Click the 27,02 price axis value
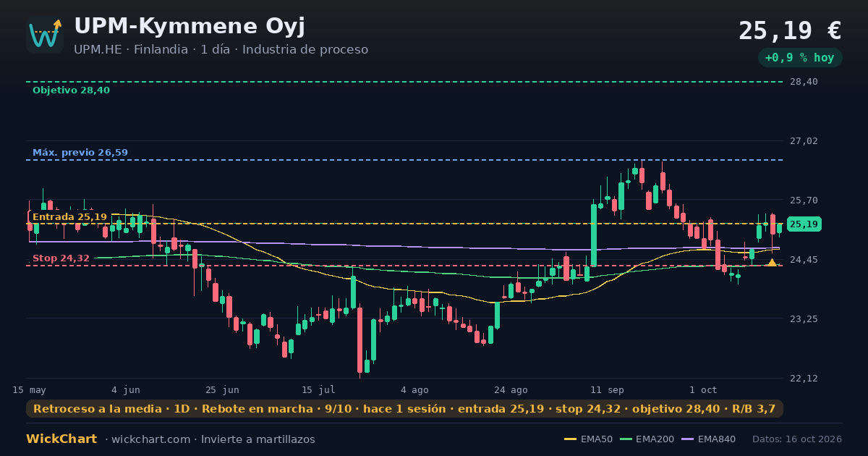 [x=804, y=141]
